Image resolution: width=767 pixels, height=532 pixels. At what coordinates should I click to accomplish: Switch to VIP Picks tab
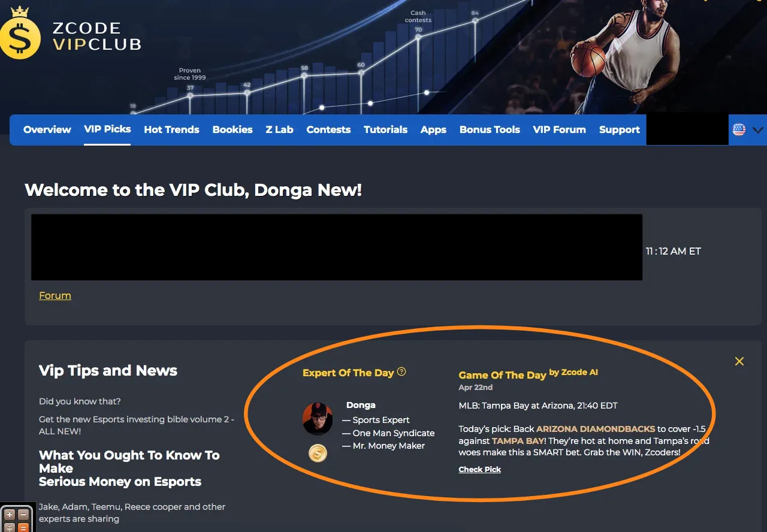(107, 129)
